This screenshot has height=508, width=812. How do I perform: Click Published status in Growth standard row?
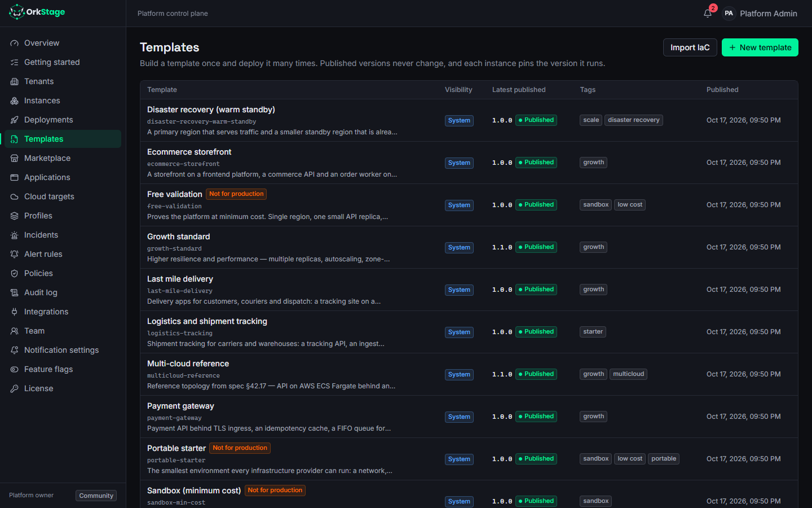[x=536, y=247]
